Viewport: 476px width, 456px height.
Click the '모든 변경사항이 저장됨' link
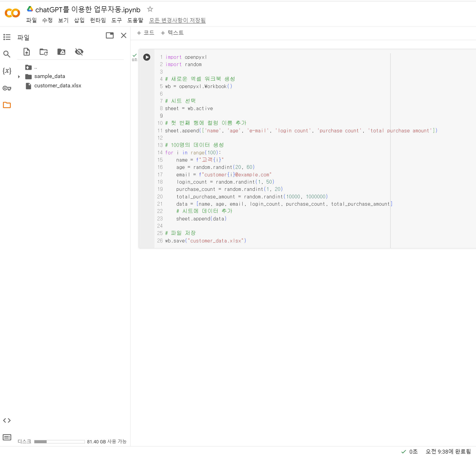177,20
